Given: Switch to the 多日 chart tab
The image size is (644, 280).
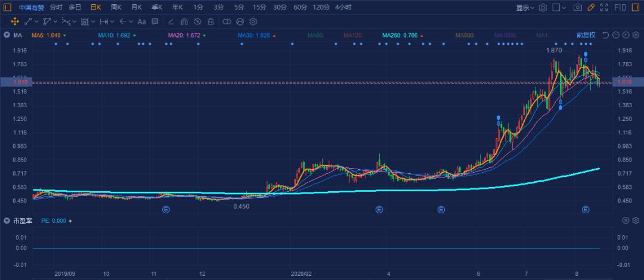Looking at the screenshot, I should pos(75,7).
